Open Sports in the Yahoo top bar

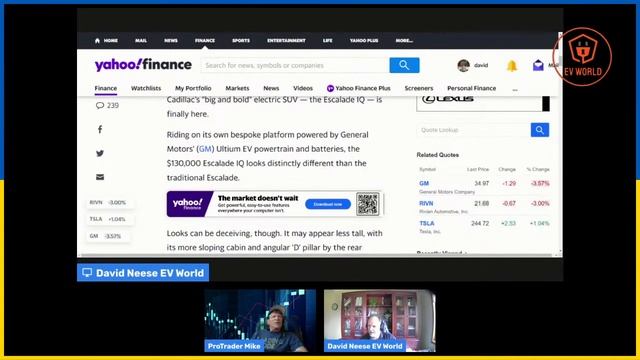(241, 40)
